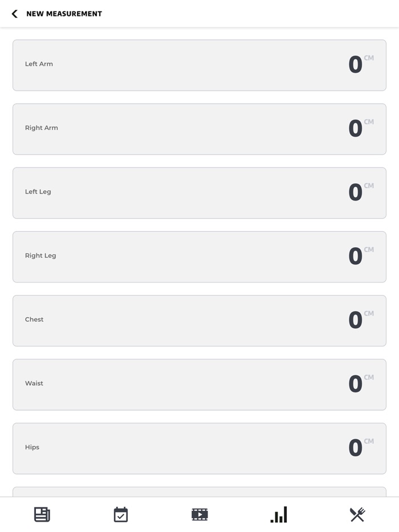
Task: Tap the Hips value number
Action: [x=355, y=448]
